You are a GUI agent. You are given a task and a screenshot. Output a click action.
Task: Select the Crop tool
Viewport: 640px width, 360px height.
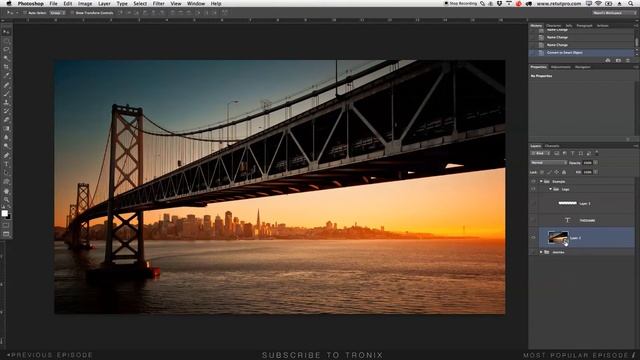point(6,67)
